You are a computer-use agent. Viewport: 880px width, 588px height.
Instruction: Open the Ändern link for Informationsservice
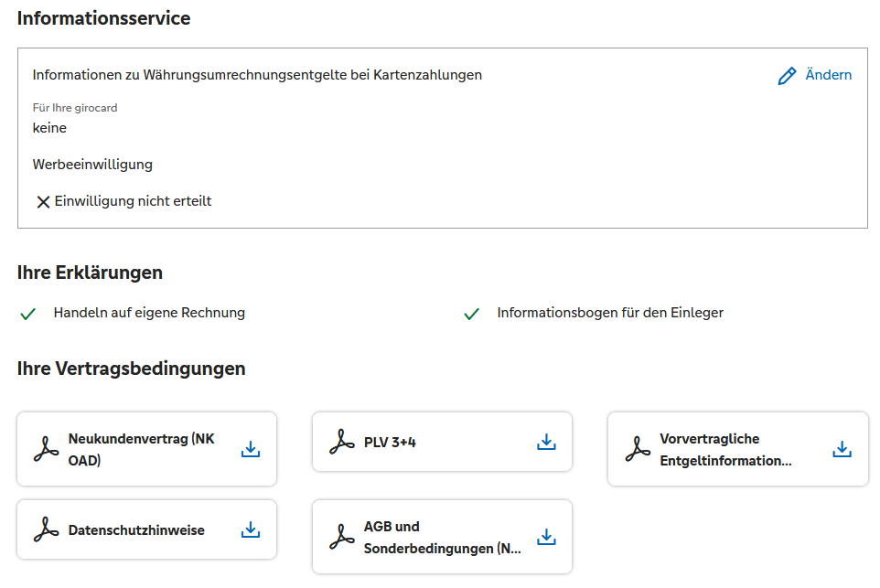tap(828, 75)
